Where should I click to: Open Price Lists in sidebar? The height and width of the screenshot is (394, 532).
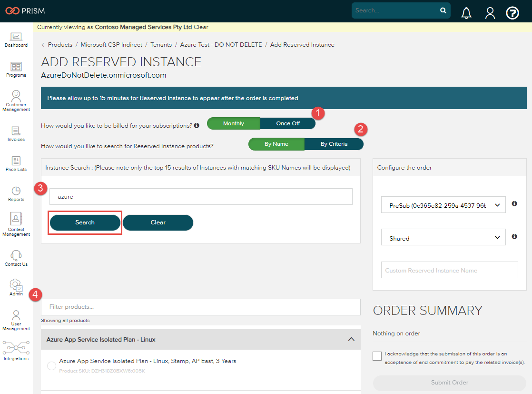(x=16, y=163)
